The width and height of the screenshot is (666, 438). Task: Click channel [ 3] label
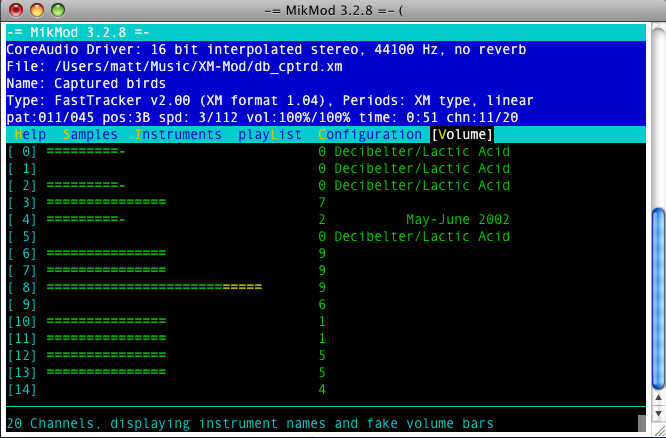click(x=23, y=203)
